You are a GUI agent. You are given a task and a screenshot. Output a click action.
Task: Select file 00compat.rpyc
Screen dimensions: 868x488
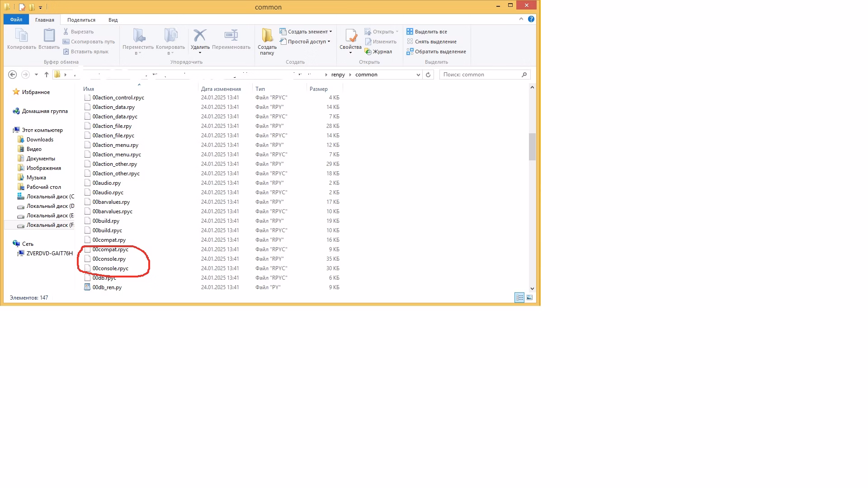[x=110, y=249]
